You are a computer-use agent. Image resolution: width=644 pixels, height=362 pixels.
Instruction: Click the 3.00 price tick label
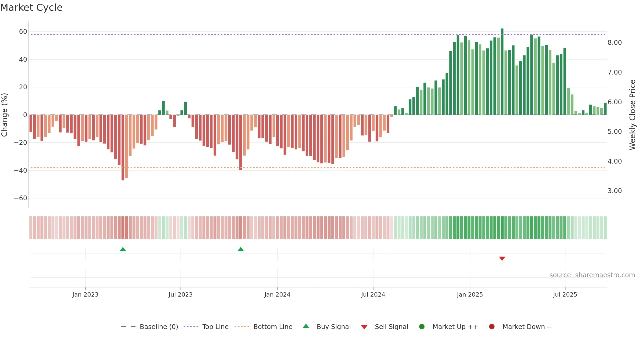coord(615,191)
